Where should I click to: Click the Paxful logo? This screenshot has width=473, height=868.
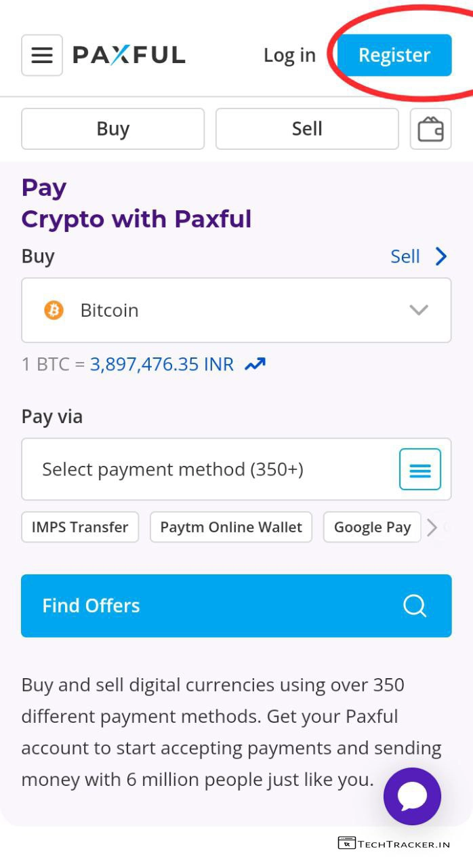(129, 56)
